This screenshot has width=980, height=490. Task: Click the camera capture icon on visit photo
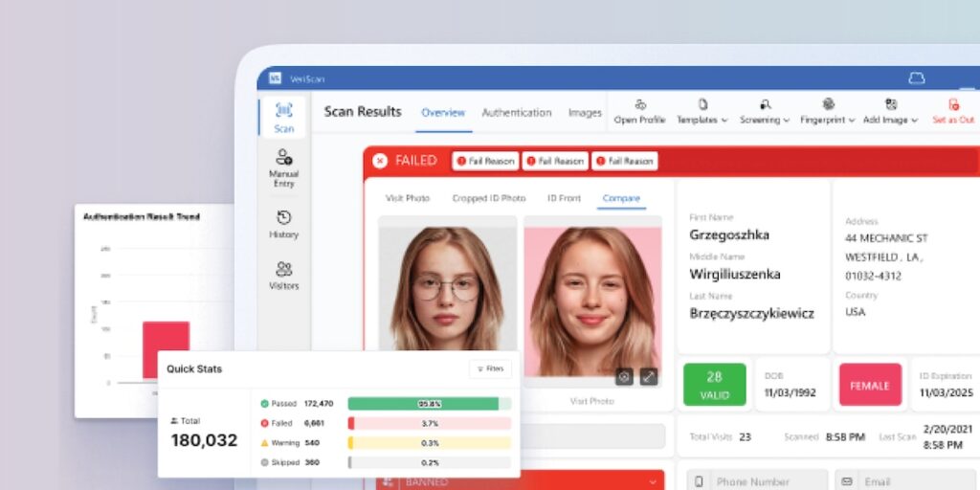[624, 376]
